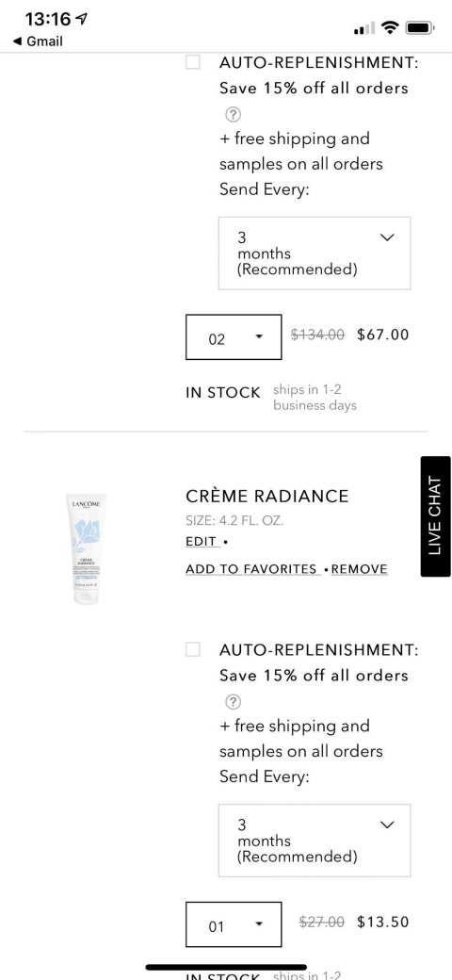
Task: Edit the Crème Radiance item
Action: [x=201, y=542]
